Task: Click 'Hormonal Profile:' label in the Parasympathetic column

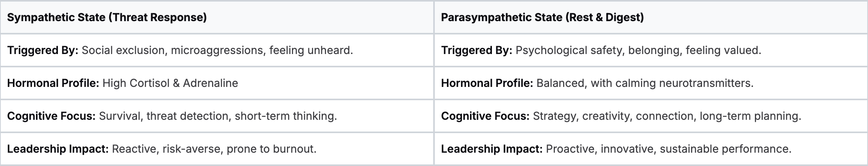Action: pos(487,83)
